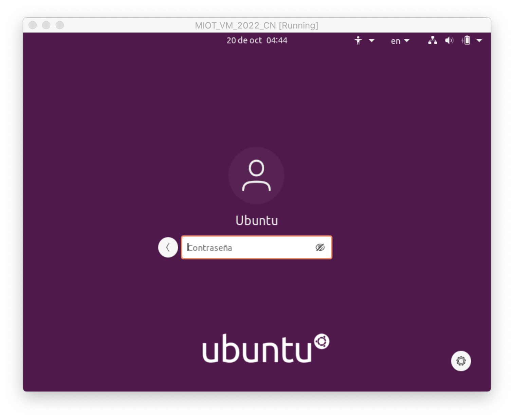This screenshot has height=420, width=514.
Task: Click the Ubuntu user avatar
Action: click(x=256, y=175)
